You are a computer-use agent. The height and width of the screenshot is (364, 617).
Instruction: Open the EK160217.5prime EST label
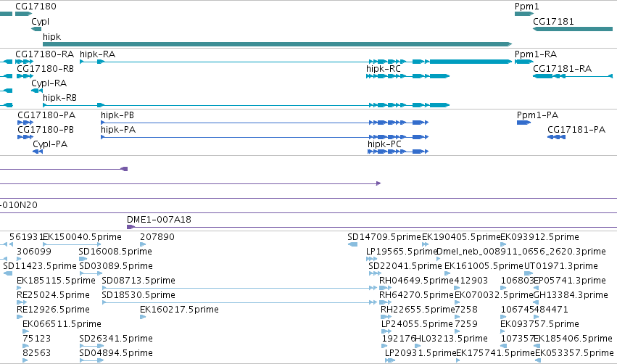(179, 310)
